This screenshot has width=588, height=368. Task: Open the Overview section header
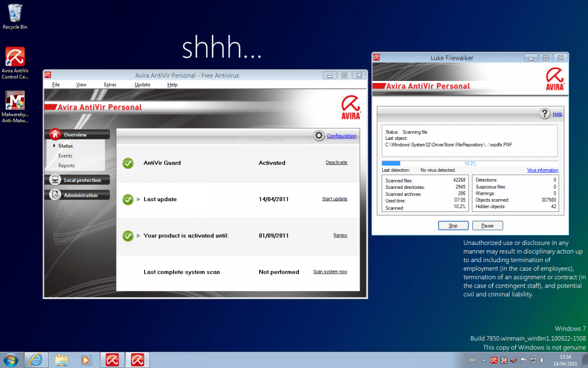click(78, 134)
